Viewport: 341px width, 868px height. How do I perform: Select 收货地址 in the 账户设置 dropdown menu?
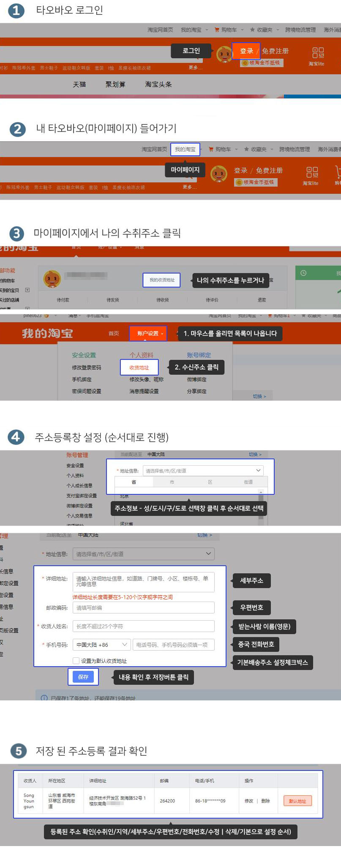(139, 368)
